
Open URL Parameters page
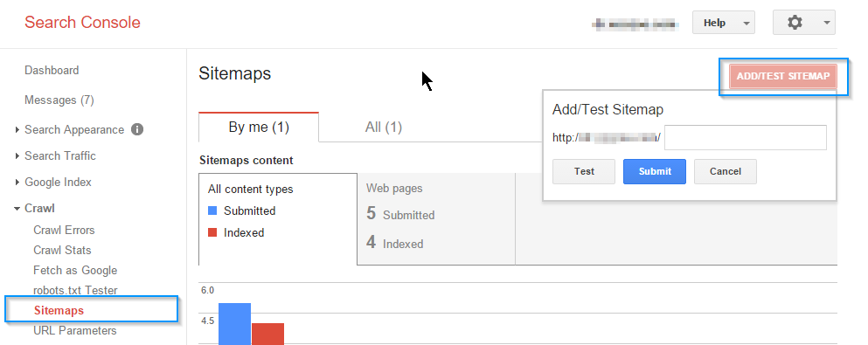[x=74, y=331]
